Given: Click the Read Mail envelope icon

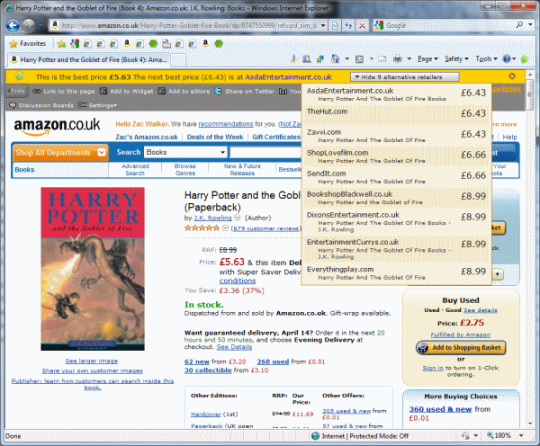Looking at the screenshot, I should (382, 59).
